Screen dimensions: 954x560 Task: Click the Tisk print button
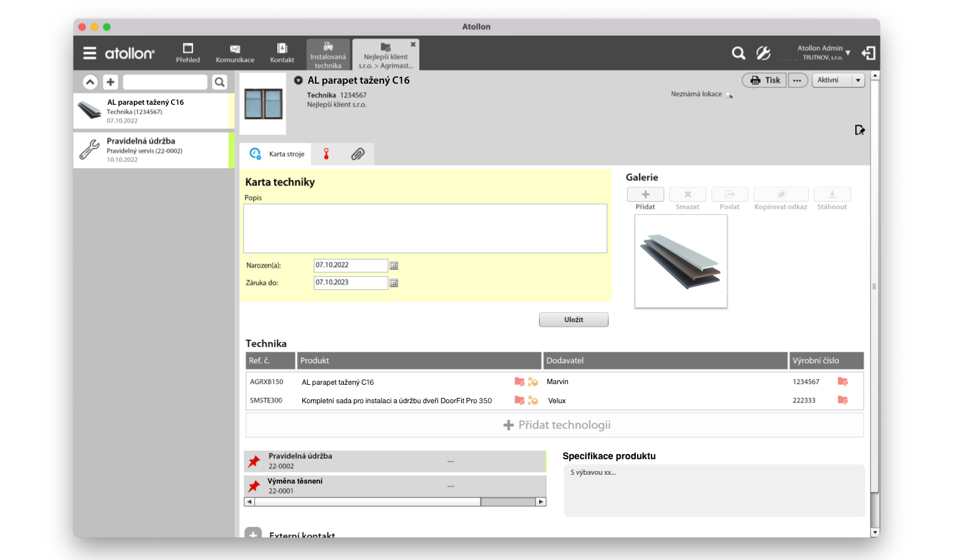tap(764, 80)
